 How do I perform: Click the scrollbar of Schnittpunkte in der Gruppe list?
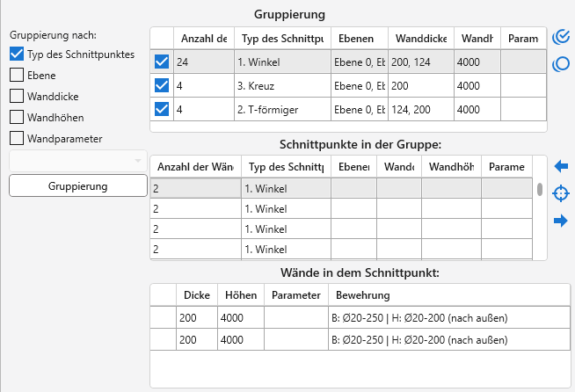(540, 190)
